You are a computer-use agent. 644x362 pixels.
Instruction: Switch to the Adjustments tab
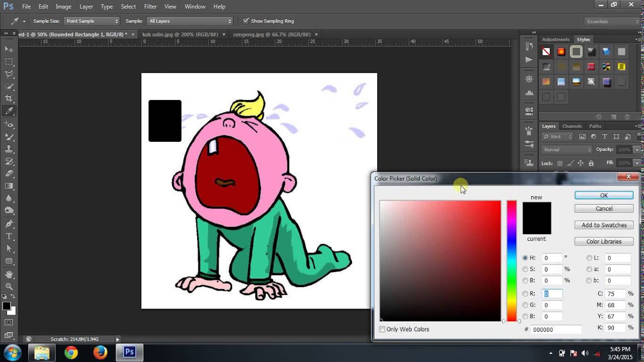555,39
